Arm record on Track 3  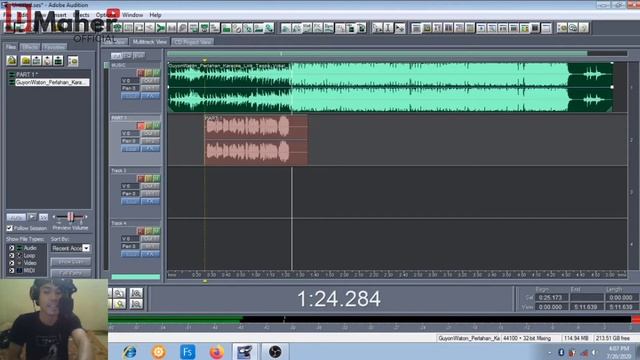(x=140, y=178)
